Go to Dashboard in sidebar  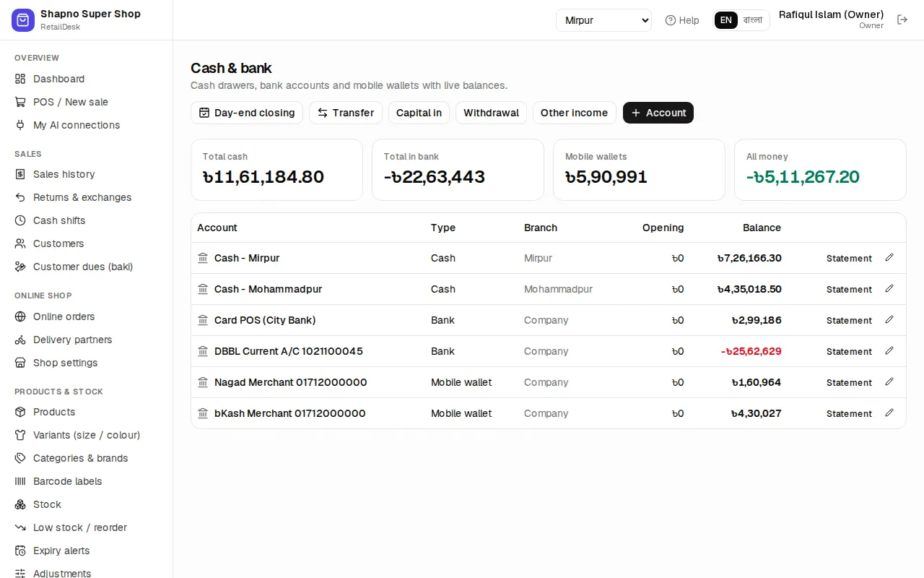[x=87, y=79]
